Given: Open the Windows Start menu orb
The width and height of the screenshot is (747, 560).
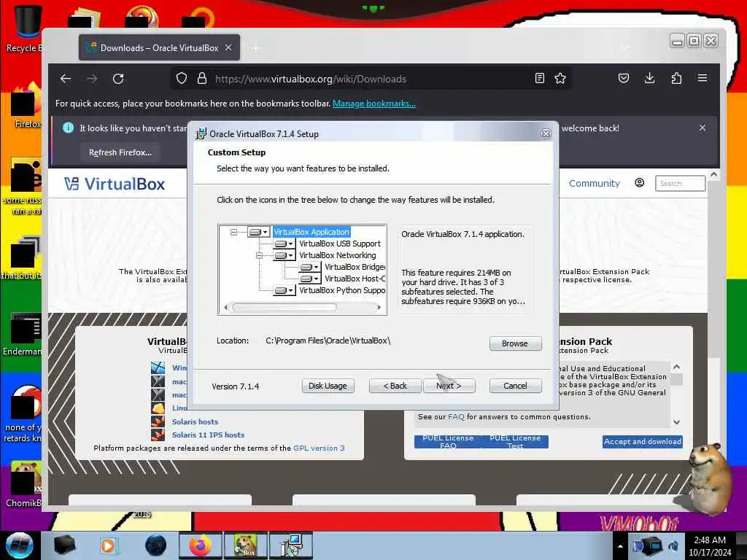Looking at the screenshot, I should coord(20,545).
